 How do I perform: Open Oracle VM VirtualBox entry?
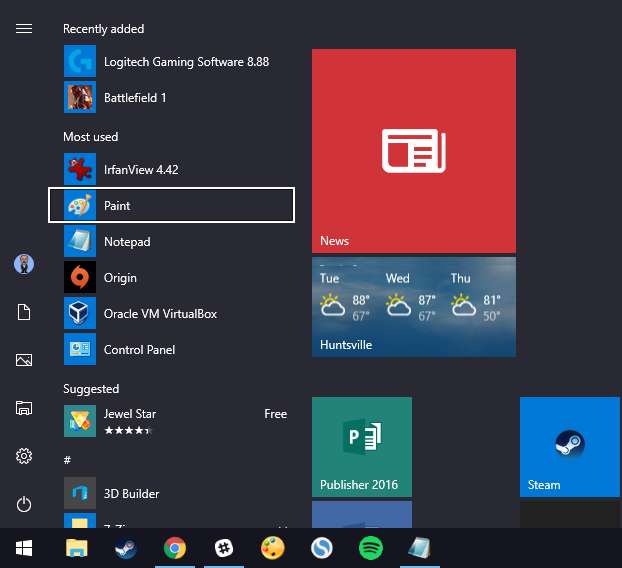click(171, 313)
